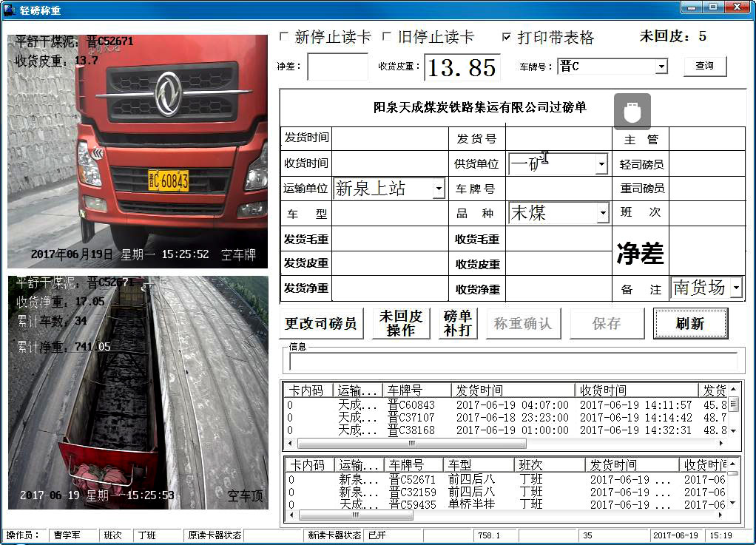Open the 车牌号 dropdown showing 晋C

point(661,67)
